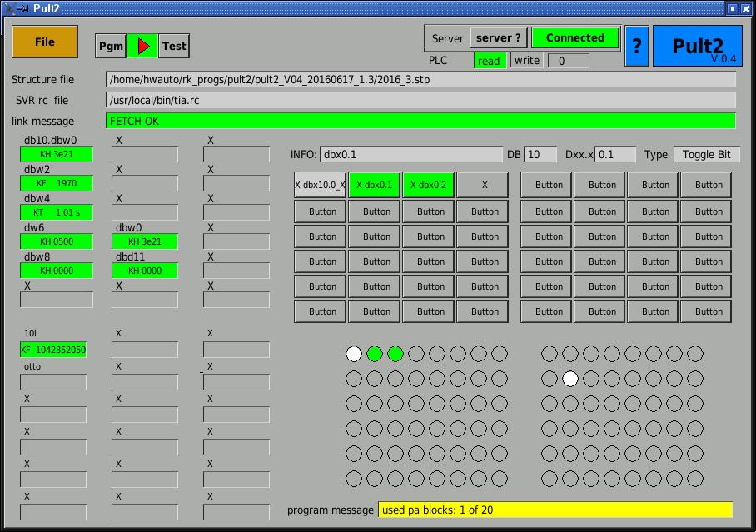Select the dbw2 value KF 1970
Image resolution: width=756 pixels, height=532 pixels.
click(57, 183)
